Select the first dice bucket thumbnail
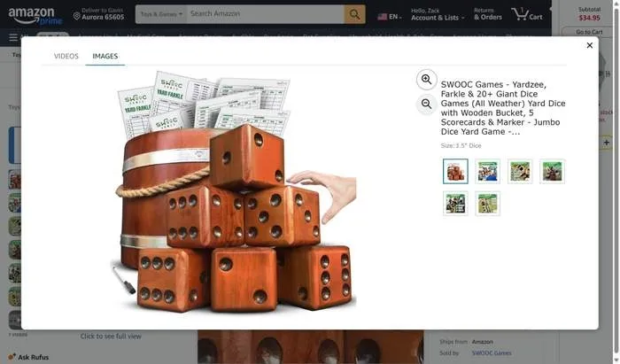Screen dimensions: 620x364 click(455, 171)
